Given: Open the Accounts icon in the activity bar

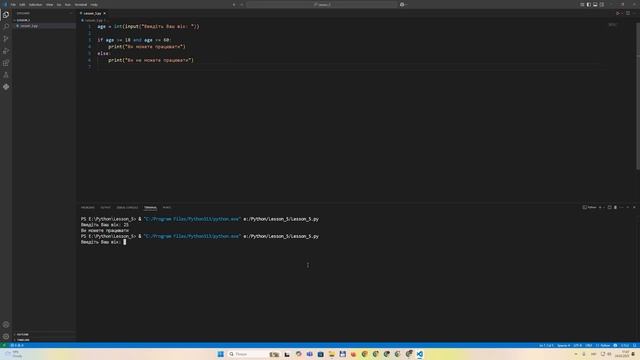Looking at the screenshot, I should pyautogui.click(x=6, y=325).
